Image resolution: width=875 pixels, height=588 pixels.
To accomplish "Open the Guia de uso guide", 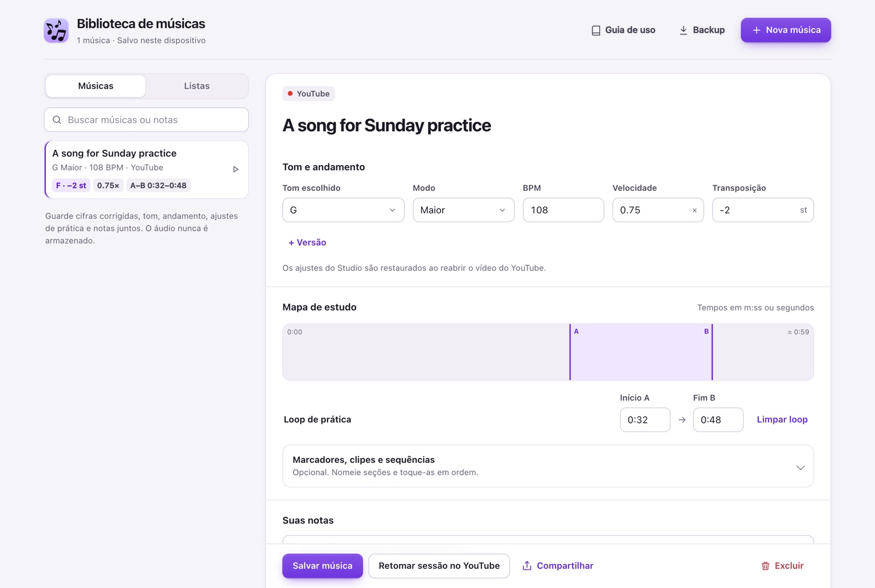I will (623, 30).
